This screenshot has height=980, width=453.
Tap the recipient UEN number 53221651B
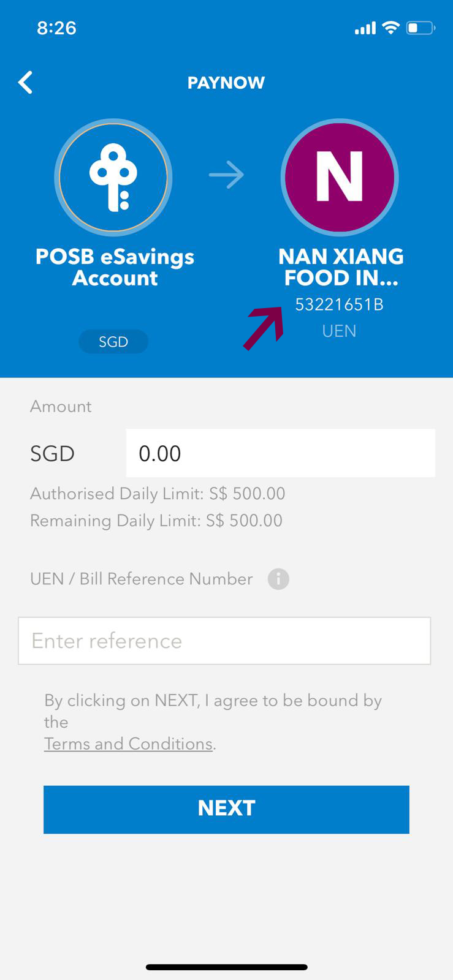[339, 304]
